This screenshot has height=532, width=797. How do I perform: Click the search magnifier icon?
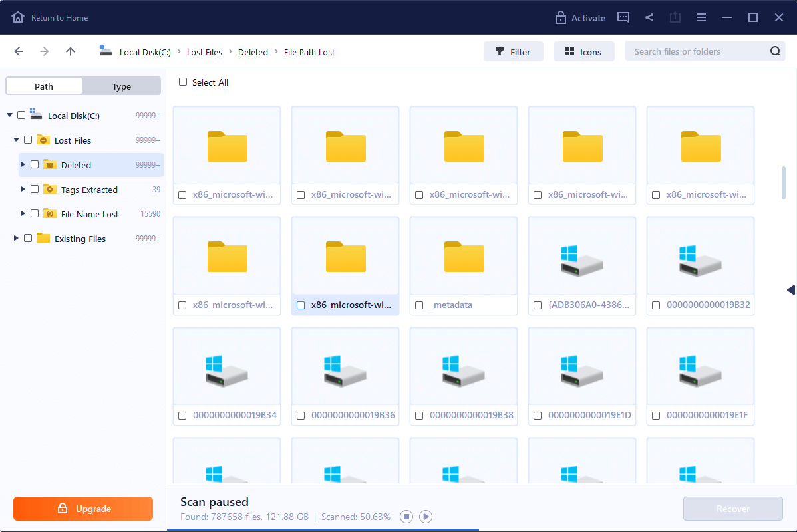tap(775, 51)
